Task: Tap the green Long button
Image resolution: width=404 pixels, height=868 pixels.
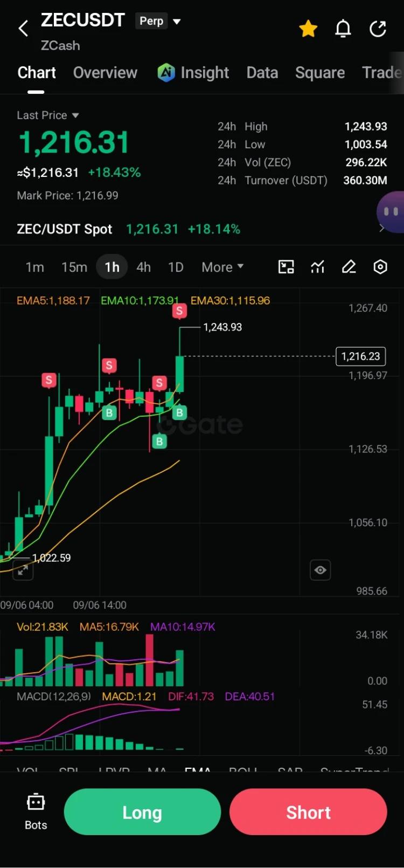Action: [x=142, y=812]
